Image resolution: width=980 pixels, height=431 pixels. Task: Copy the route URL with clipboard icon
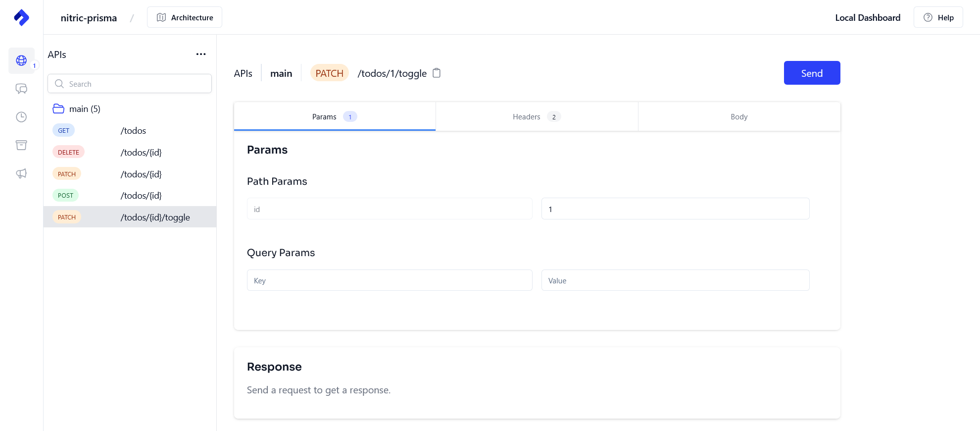(437, 73)
